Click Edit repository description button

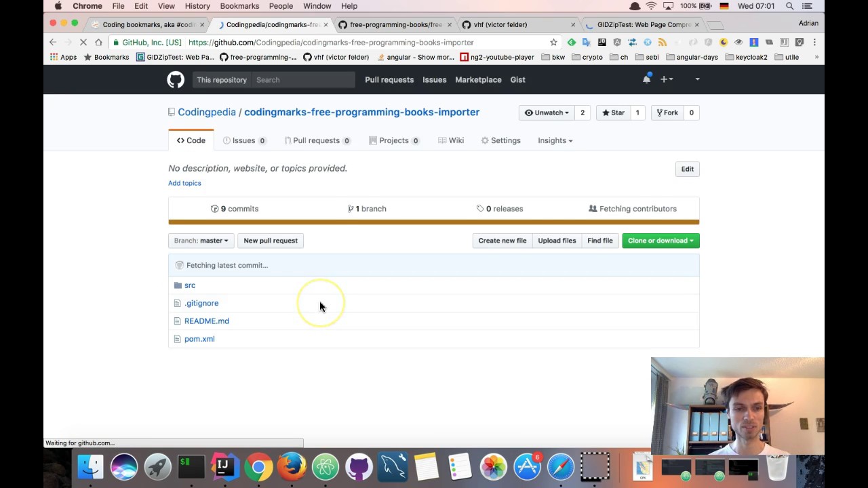tap(687, 169)
